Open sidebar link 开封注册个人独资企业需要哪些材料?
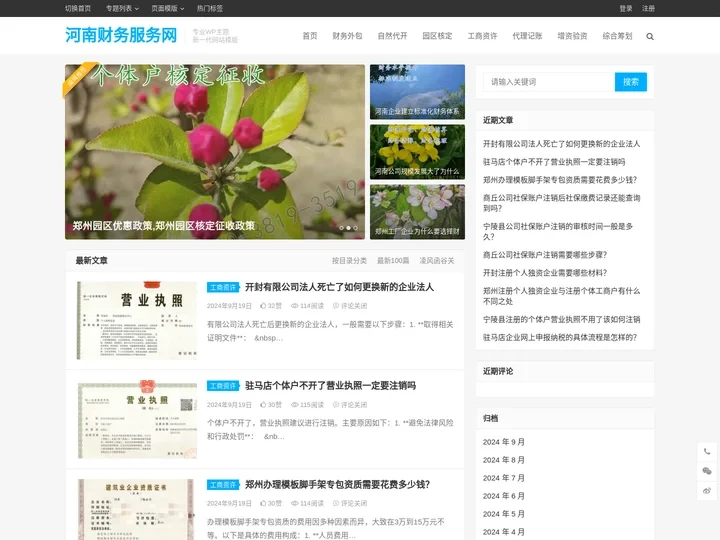The image size is (720, 540). pyautogui.click(x=545, y=273)
